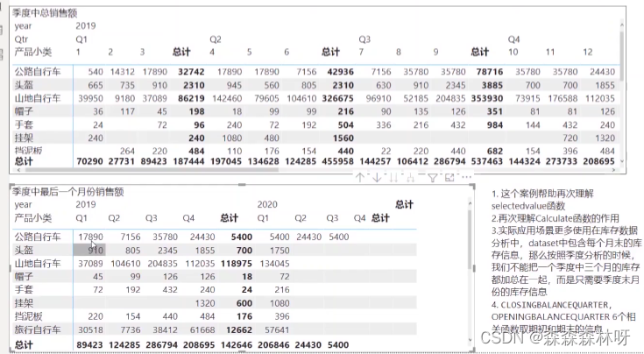
Task: Select 手套 row header in top matrix
Action: (24, 124)
